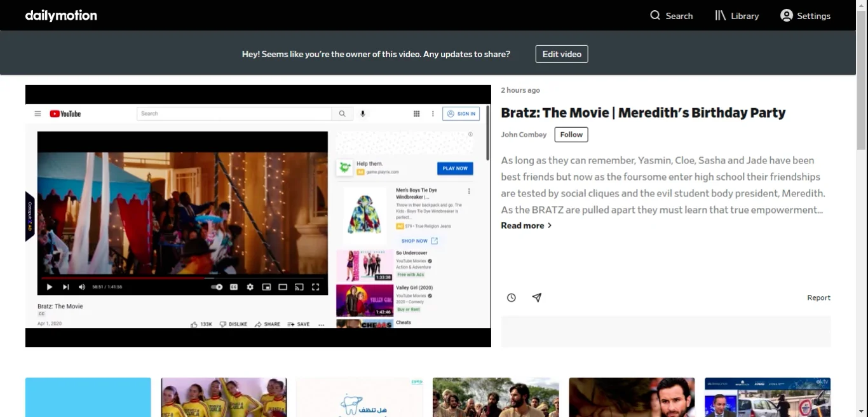Click the scrollbar down arrow
This screenshot has height=417, width=868.
pyautogui.click(x=862, y=412)
